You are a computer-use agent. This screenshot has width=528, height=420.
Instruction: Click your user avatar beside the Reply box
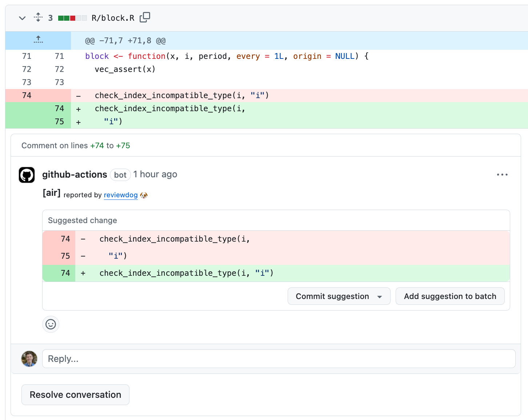pos(29,359)
